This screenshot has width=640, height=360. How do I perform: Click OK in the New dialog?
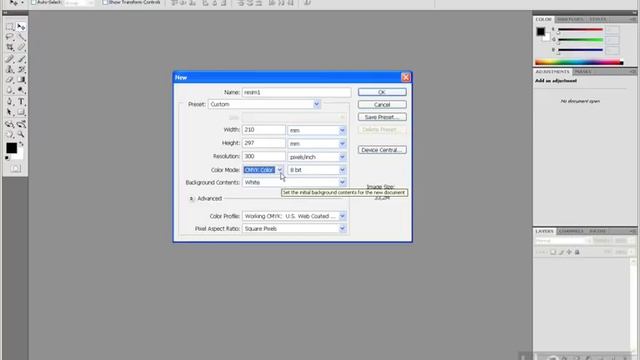point(382,92)
